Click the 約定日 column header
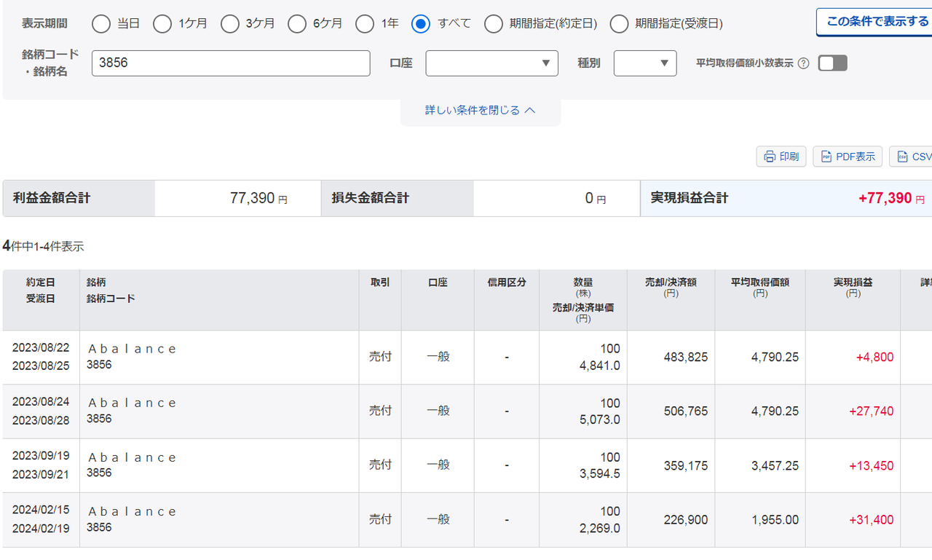The height and width of the screenshot is (560, 932). (41, 282)
